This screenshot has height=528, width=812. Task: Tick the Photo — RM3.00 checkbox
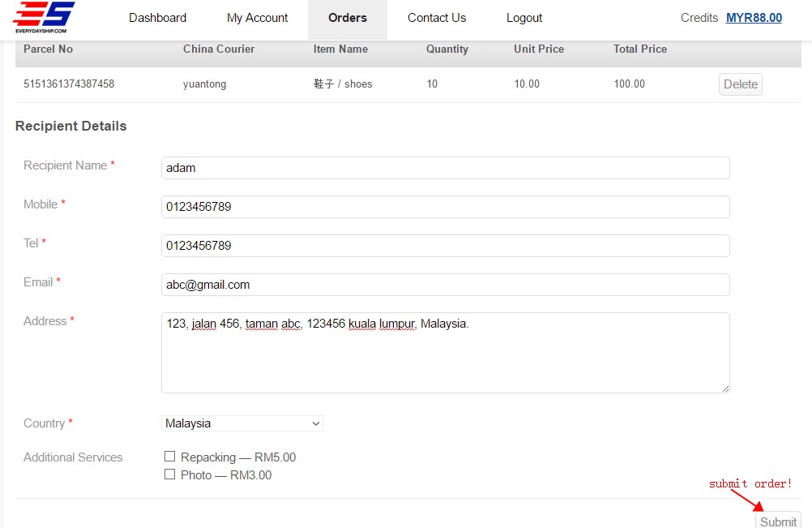170,474
